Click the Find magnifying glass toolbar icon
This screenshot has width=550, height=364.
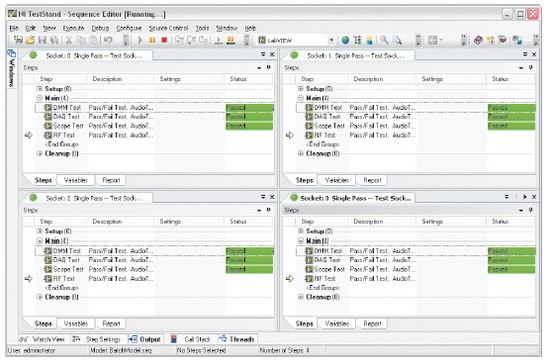384,40
